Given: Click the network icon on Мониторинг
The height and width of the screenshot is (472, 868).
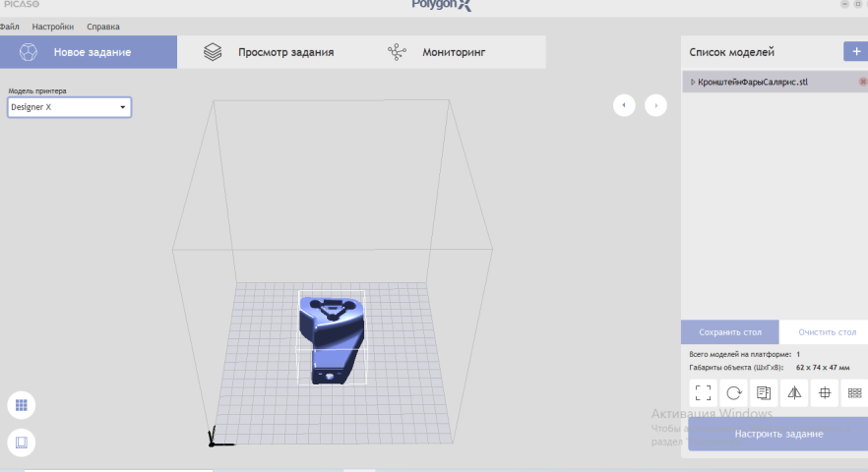Looking at the screenshot, I should [x=397, y=52].
